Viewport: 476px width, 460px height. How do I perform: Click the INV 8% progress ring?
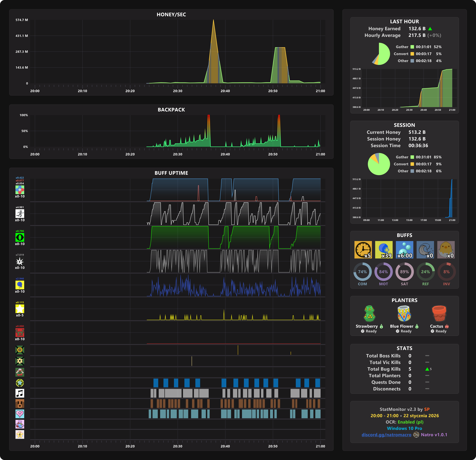(x=446, y=272)
